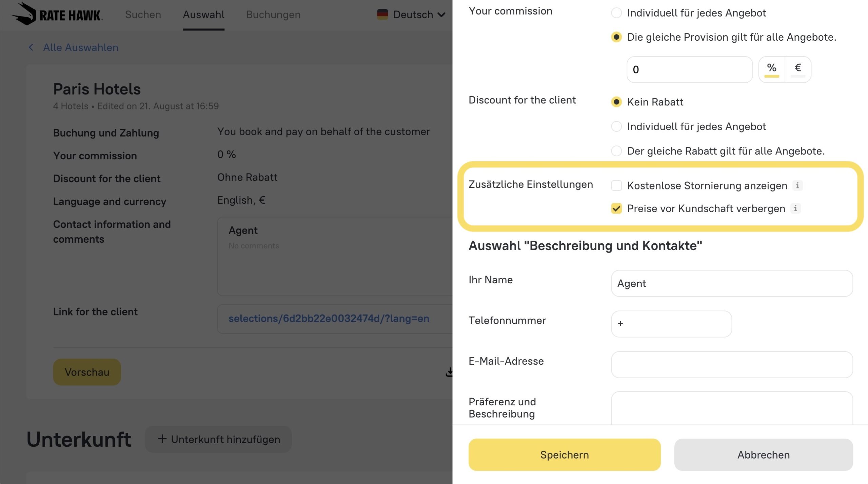868x484 pixels.
Task: Click the download icon near Vorschau
Action: click(449, 372)
